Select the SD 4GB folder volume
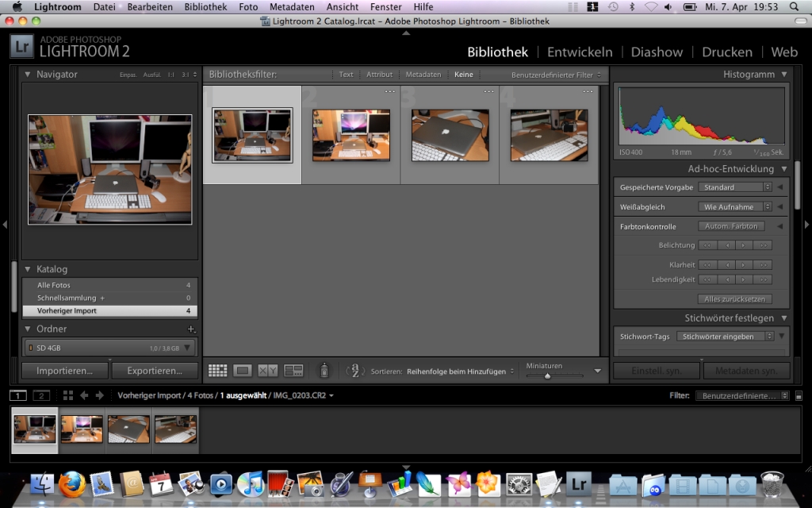 pyautogui.click(x=109, y=348)
